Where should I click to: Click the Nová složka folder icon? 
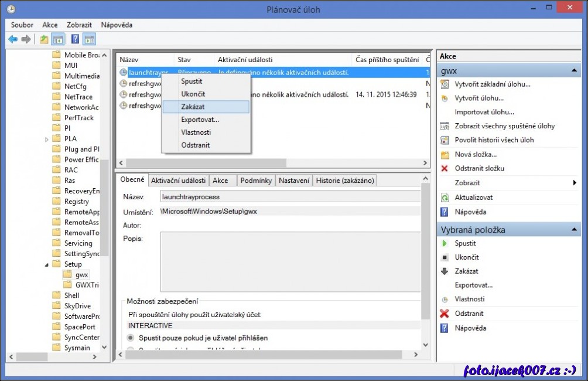(x=445, y=155)
